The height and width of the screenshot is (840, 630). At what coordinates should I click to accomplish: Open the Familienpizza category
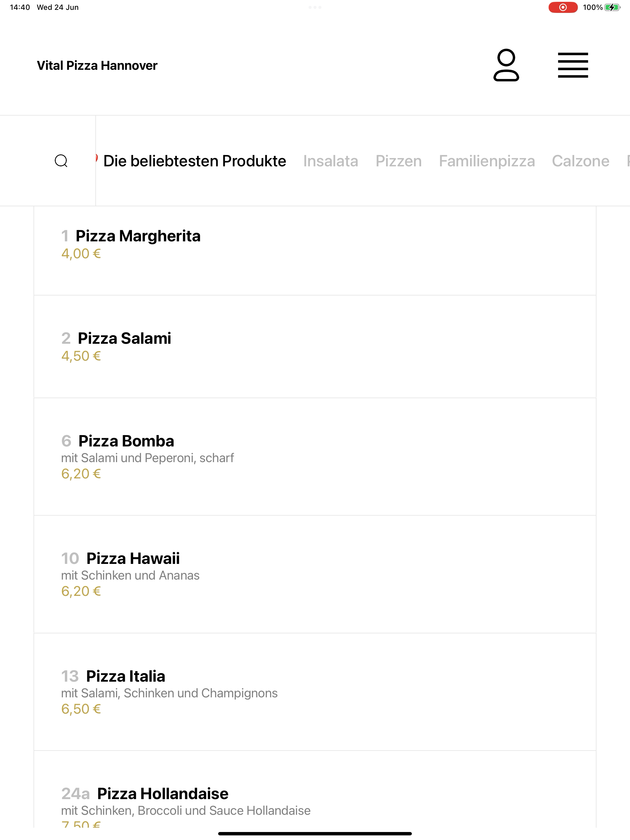(x=487, y=161)
